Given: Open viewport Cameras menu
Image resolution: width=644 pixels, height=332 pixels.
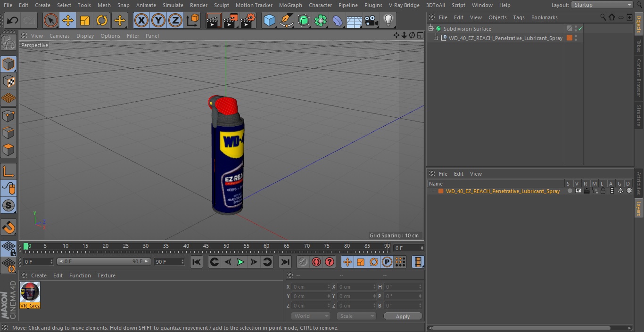Looking at the screenshot, I should pos(59,36).
